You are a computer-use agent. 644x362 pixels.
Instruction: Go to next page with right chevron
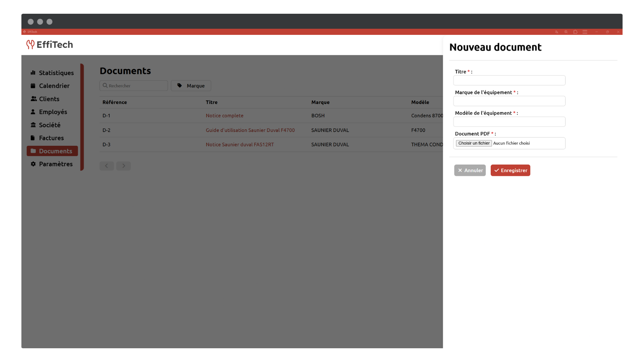tap(123, 166)
